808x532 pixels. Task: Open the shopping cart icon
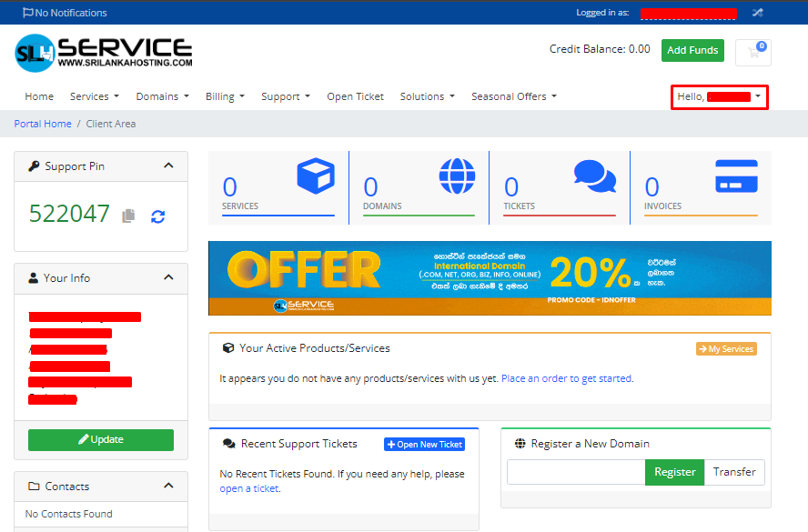(x=753, y=52)
